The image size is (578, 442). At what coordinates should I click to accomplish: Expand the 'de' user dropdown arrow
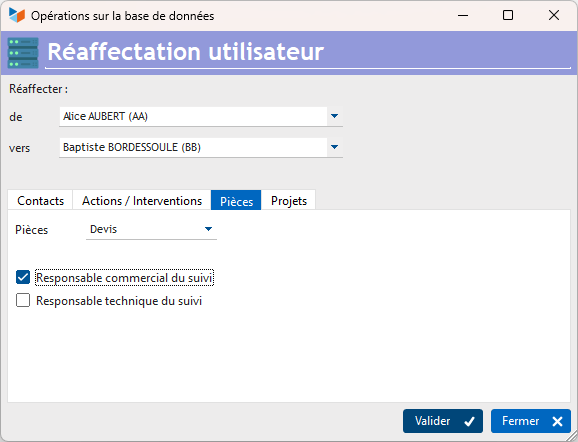[x=334, y=116]
